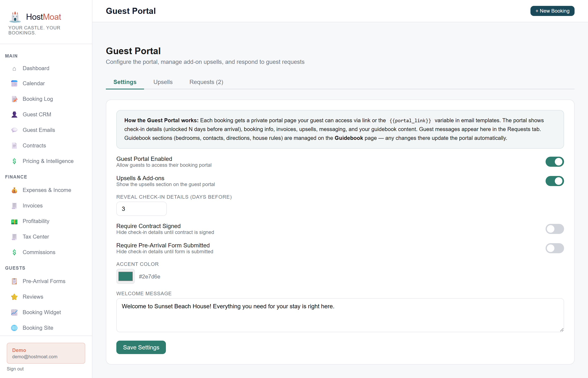Enable the Require Contract Signed toggle
588x378 pixels.
[555, 229]
